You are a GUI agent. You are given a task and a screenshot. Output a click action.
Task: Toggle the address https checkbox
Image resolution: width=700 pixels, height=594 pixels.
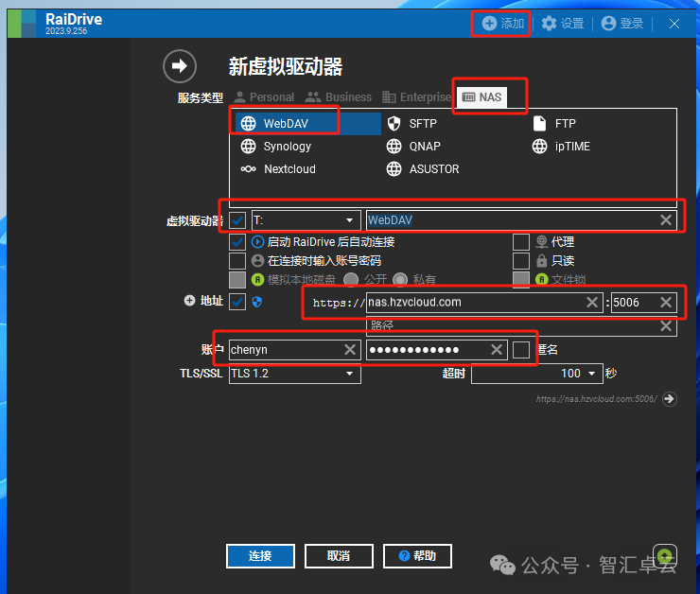tap(237, 302)
